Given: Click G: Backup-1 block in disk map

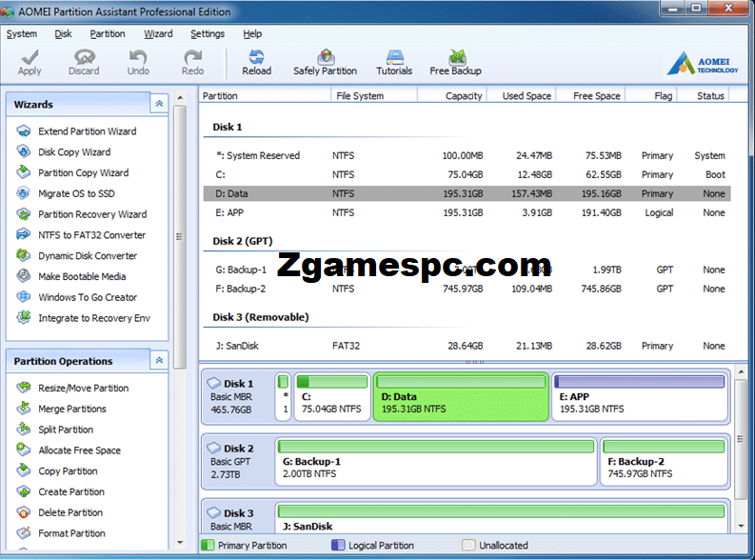Looking at the screenshot, I should point(436,461).
